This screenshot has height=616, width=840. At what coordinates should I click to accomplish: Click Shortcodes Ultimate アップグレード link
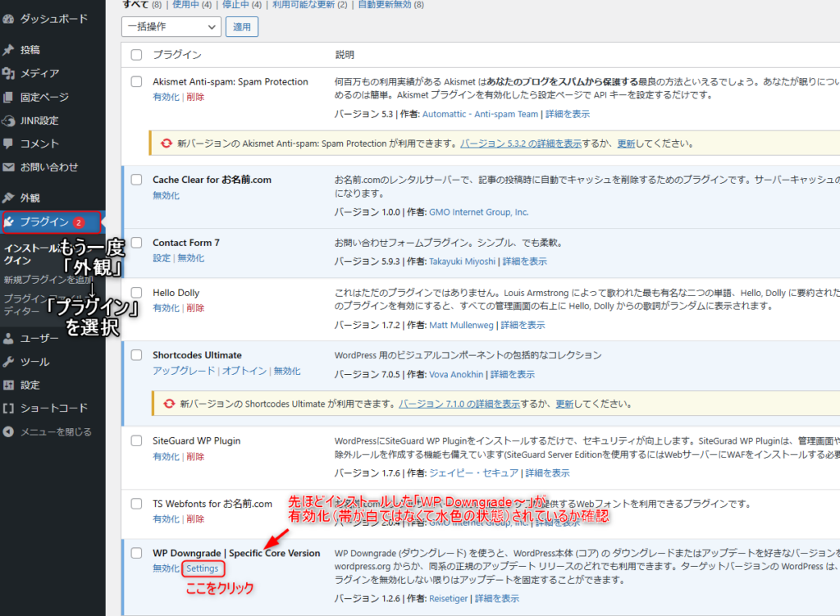(x=184, y=371)
